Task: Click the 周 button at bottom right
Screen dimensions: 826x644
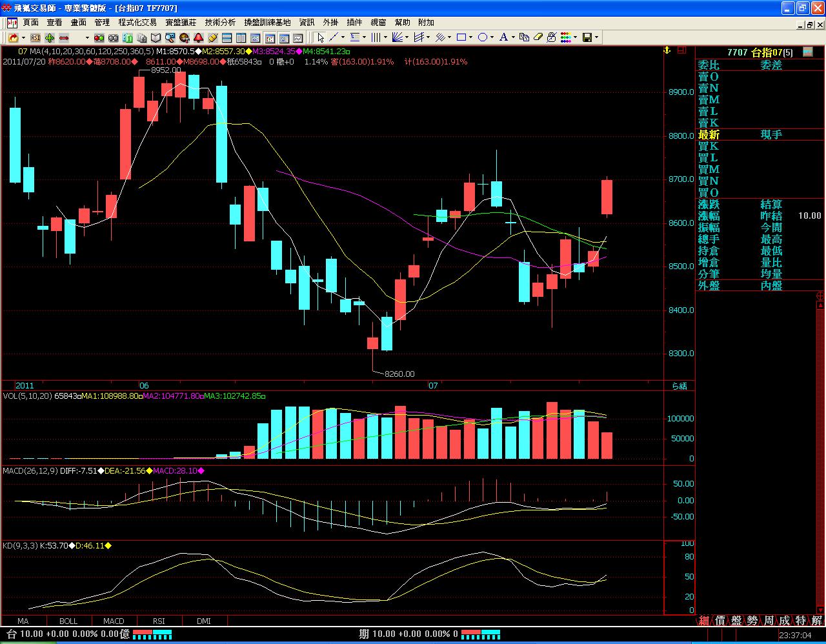Action: pyautogui.click(x=769, y=621)
